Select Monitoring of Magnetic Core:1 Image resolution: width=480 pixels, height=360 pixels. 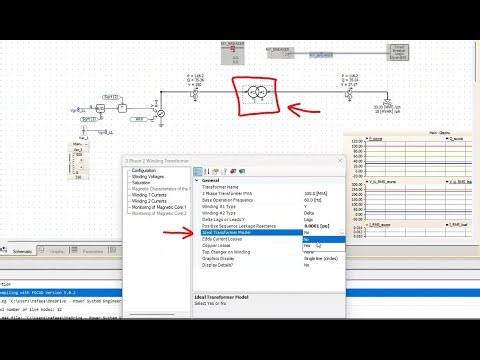tap(159, 207)
